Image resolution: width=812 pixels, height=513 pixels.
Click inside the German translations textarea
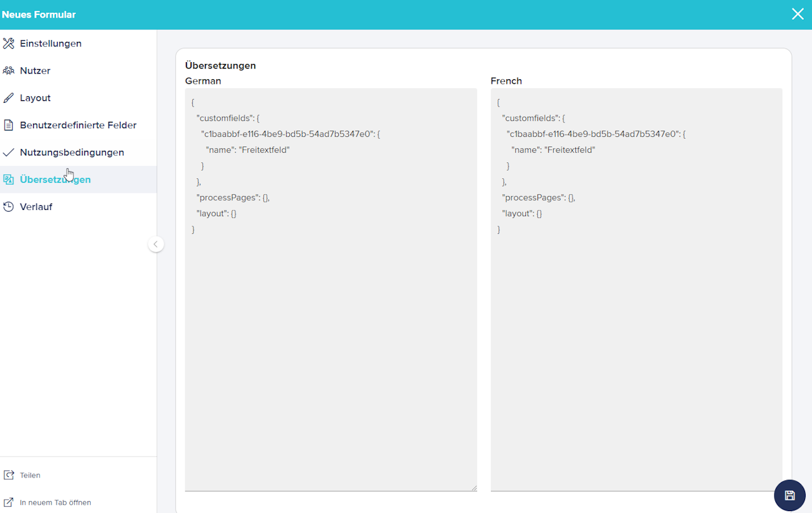331,290
